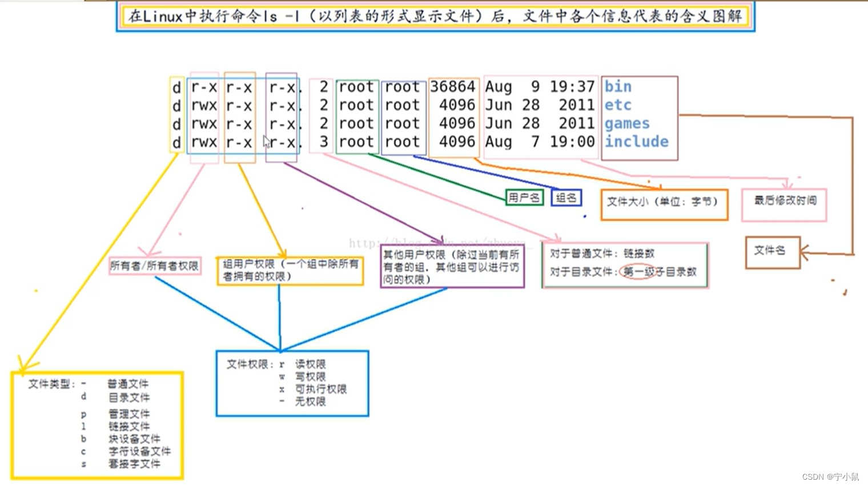The image size is (868, 486).
Task: Click link count '2' in bin row
Action: [324, 87]
